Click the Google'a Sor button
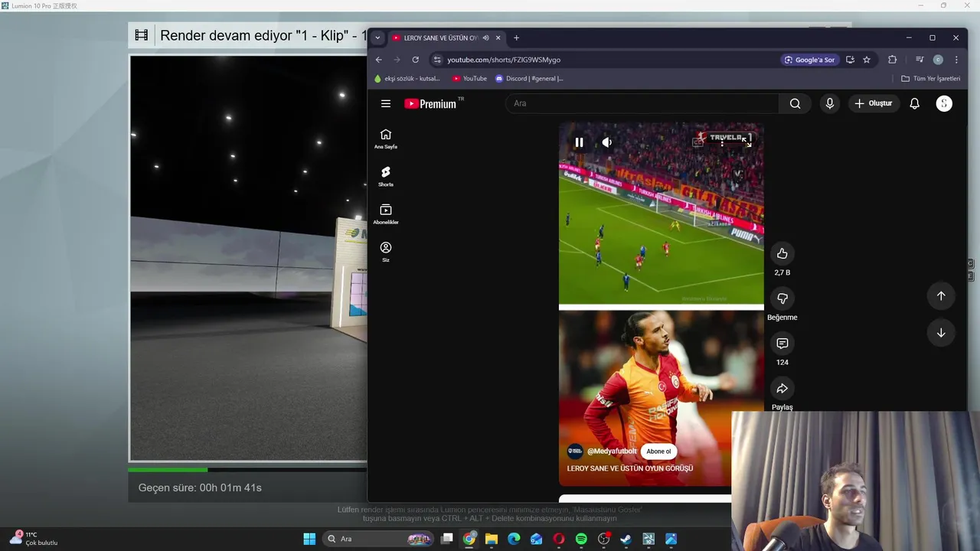This screenshot has height=551, width=980. click(809, 60)
